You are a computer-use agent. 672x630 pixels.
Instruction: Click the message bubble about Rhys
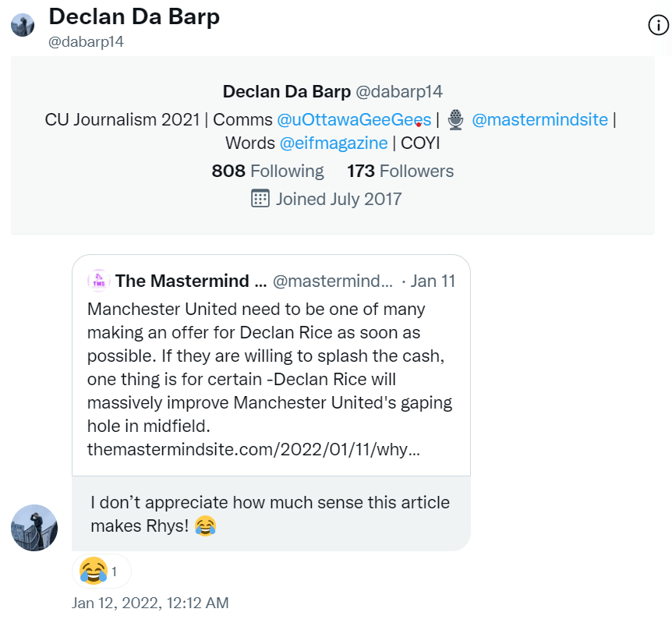coord(271,514)
